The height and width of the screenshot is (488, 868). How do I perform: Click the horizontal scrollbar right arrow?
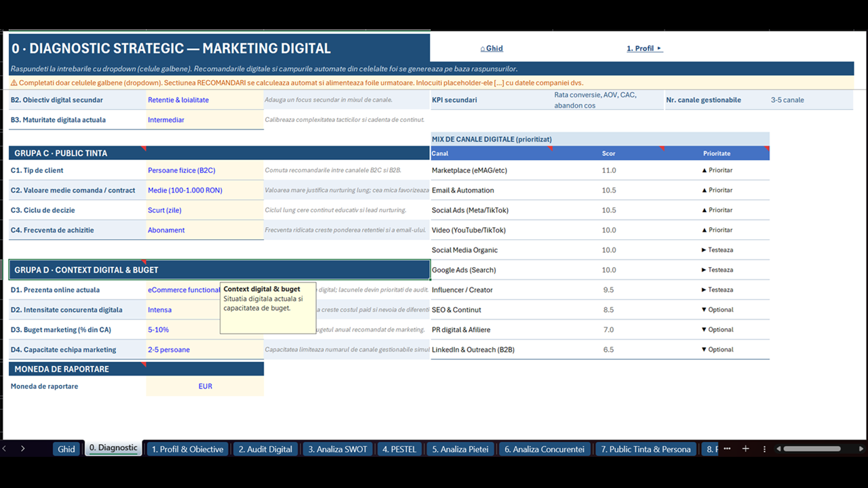click(861, 449)
